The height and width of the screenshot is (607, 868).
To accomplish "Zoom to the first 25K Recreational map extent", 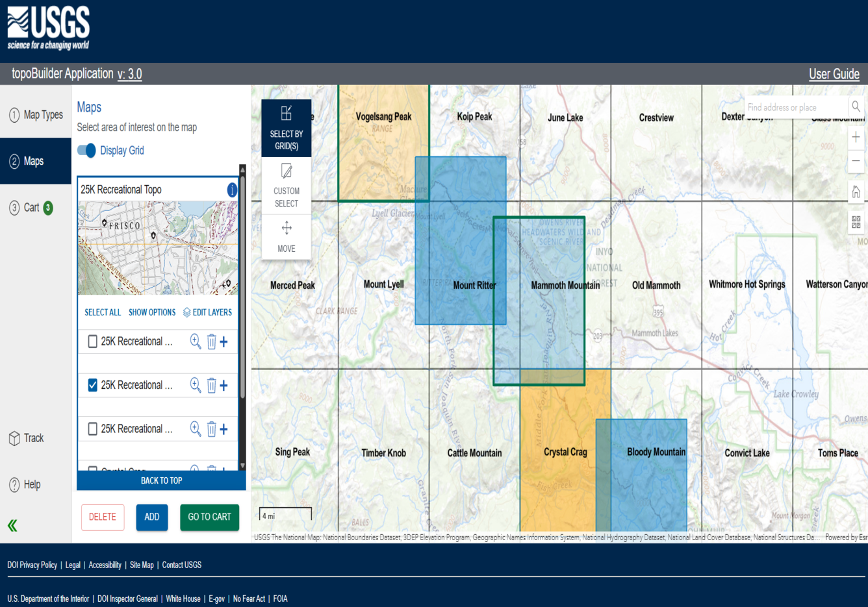I will [195, 341].
